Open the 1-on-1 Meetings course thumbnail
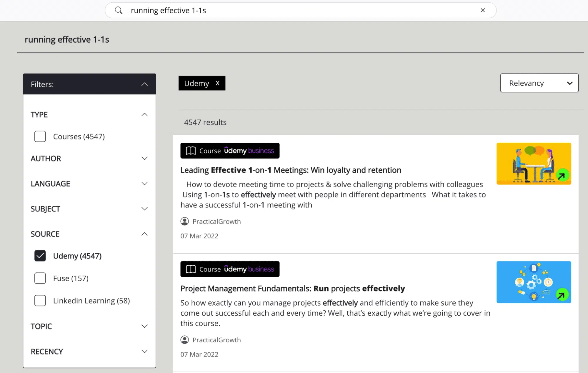The width and height of the screenshot is (588, 373). (534, 164)
